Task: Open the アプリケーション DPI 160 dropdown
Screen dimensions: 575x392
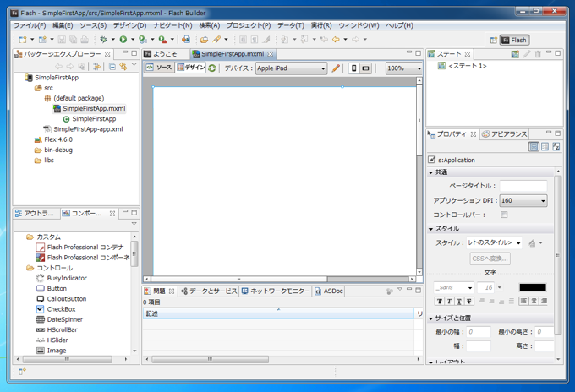Action: coord(523,200)
